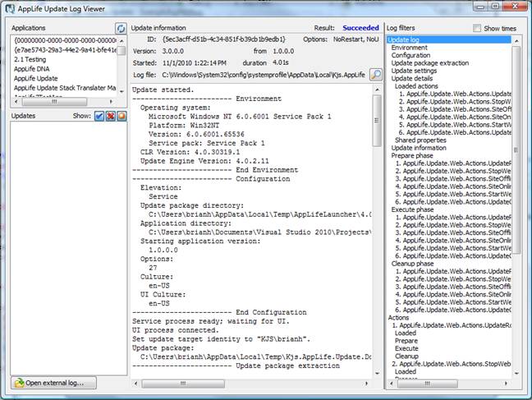This screenshot has width=532, height=400.
Task: Click AppLife Update Log Viewer title icon
Action: coord(10,9)
